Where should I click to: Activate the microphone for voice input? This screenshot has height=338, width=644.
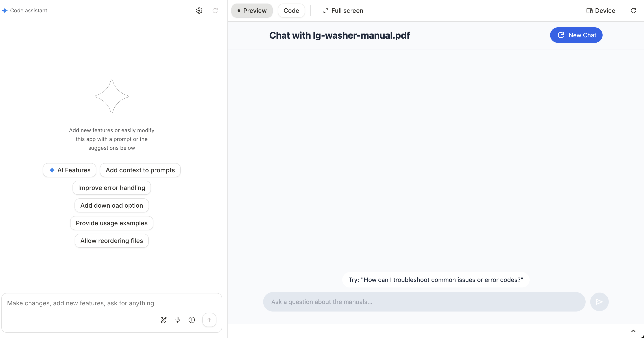[177, 320]
